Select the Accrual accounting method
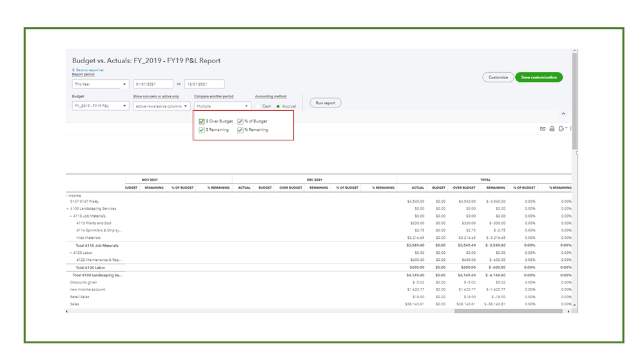Screen dimensions: 644x362 [278, 106]
